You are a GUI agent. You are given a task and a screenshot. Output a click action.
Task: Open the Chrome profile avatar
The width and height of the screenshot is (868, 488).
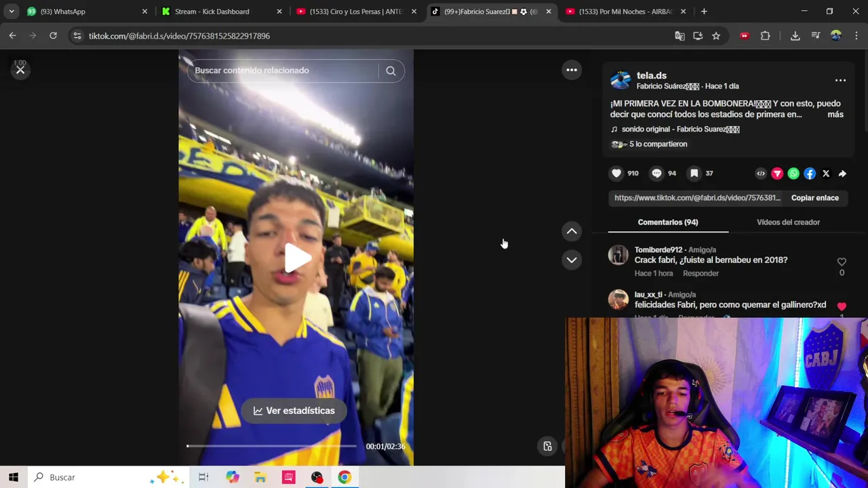pyautogui.click(x=836, y=36)
